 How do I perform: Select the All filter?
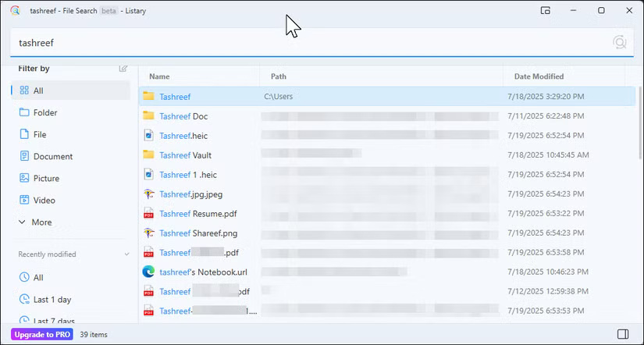(x=38, y=91)
